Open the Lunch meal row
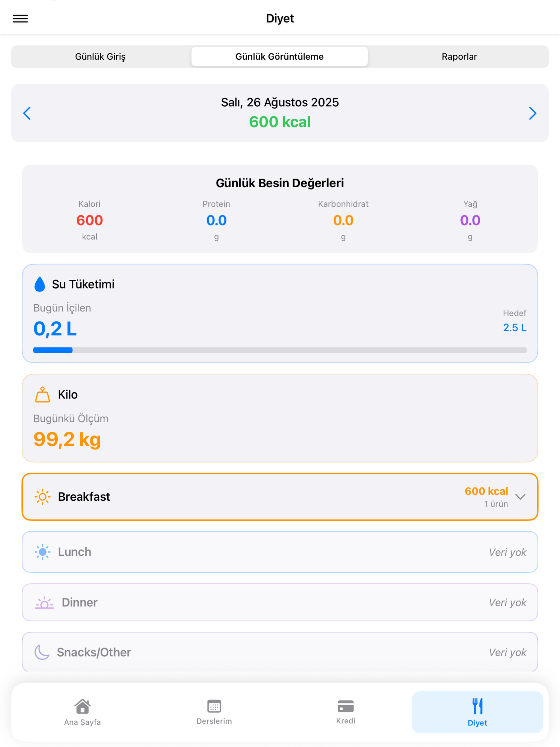This screenshot has height=747, width=560. point(280,552)
